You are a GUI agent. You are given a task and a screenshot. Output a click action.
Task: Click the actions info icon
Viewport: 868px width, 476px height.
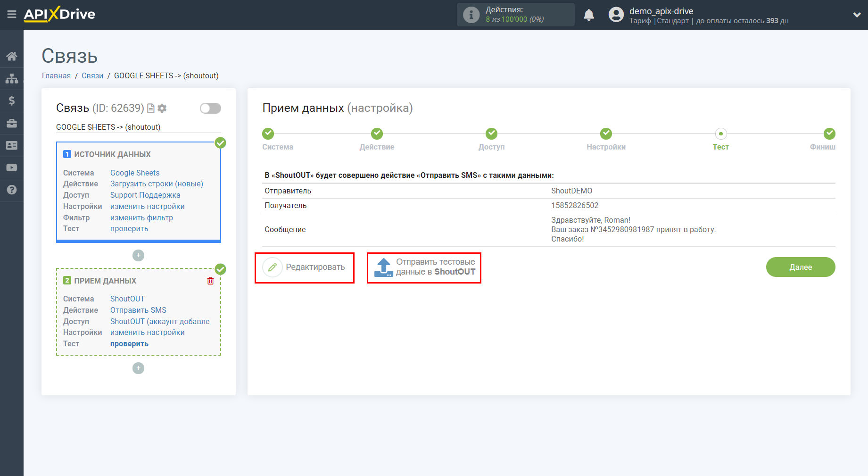471,15
